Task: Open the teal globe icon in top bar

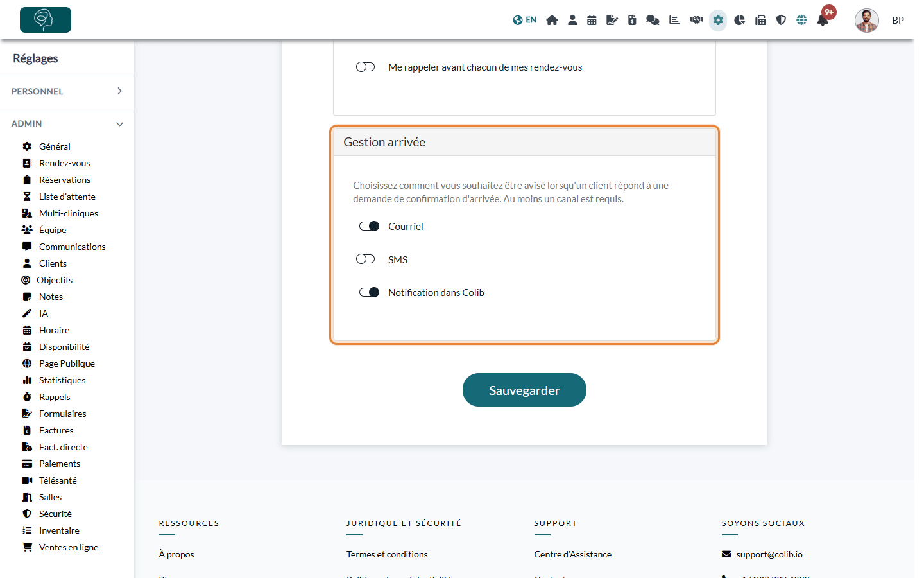Action: point(801,20)
